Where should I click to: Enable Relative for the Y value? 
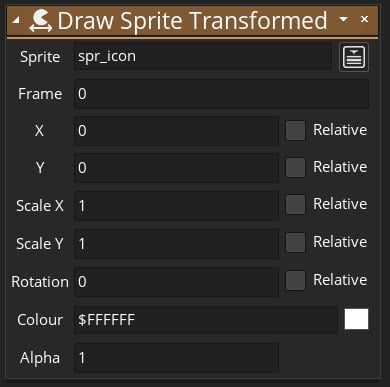pyautogui.click(x=295, y=167)
